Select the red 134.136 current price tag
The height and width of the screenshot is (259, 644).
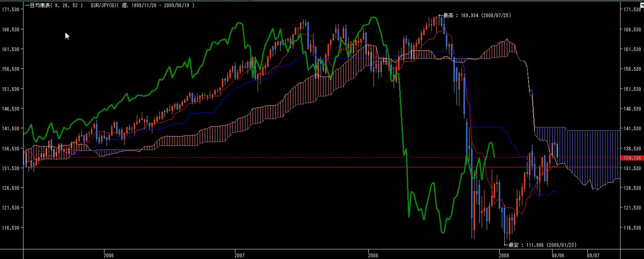(x=631, y=158)
